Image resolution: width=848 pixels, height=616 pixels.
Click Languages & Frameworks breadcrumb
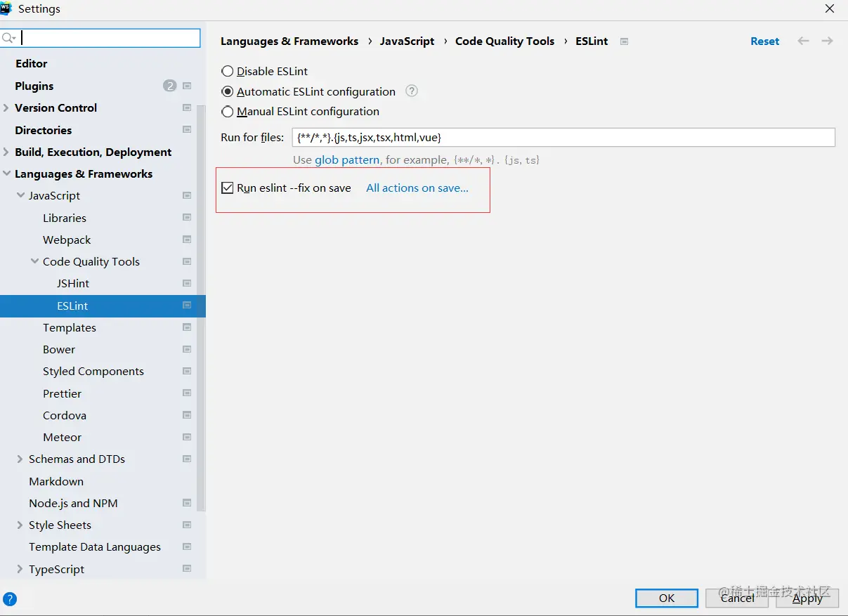(289, 41)
